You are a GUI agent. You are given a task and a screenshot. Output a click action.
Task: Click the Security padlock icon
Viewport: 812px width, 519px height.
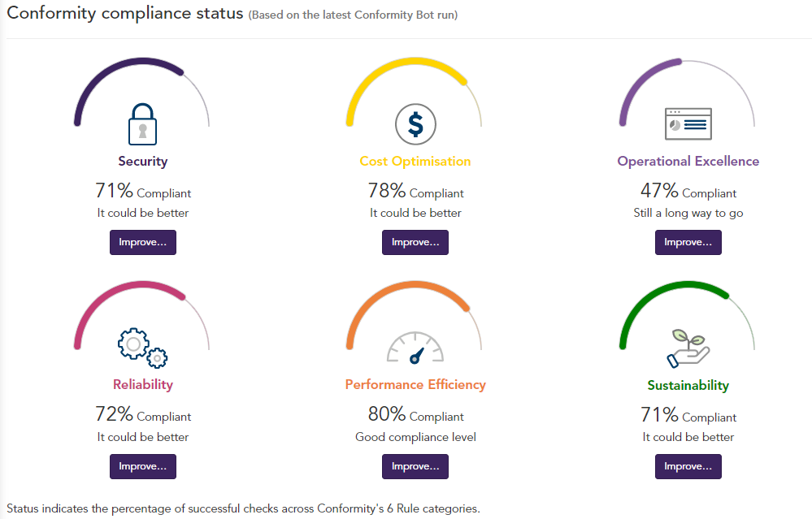click(x=142, y=124)
